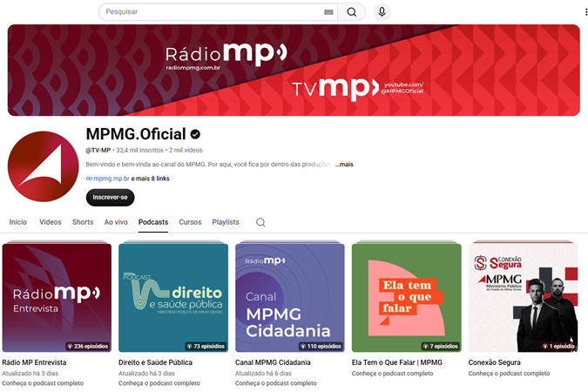
Task: Open 'e mais 8 links' list
Action: (151, 179)
